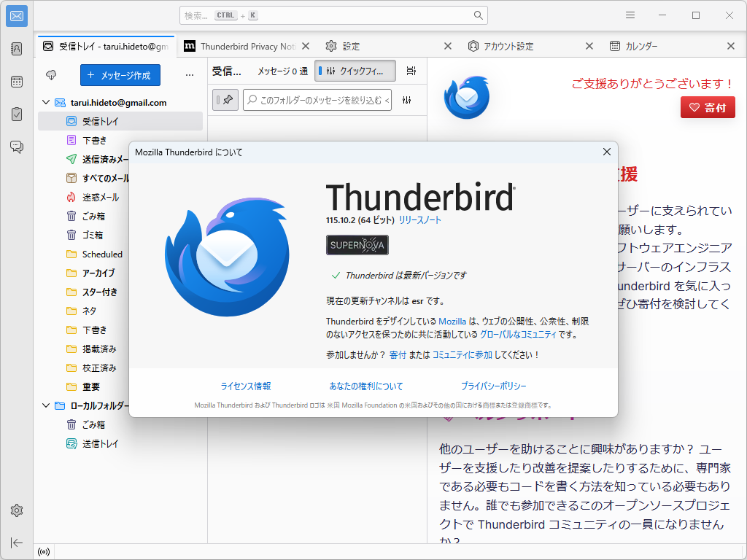Open folder pane options via ellipsis icon
The height and width of the screenshot is (560, 747).
pos(190,74)
